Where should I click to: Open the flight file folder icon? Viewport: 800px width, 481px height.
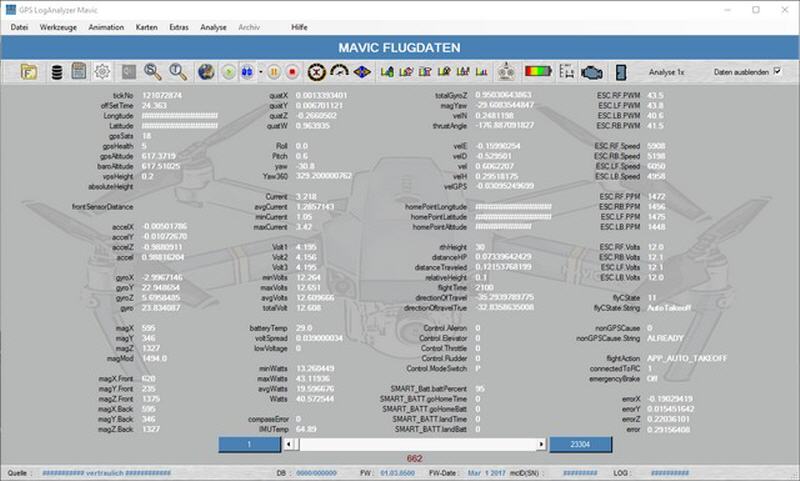(29, 72)
